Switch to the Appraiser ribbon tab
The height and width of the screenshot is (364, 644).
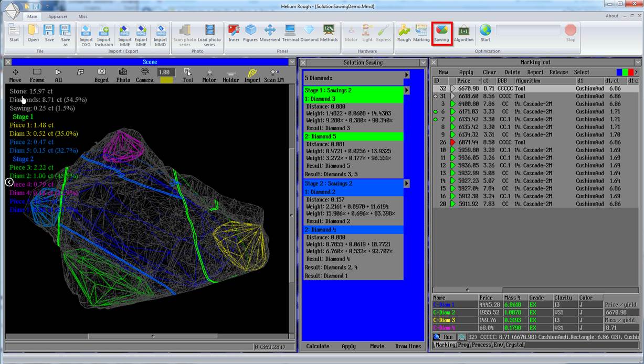(x=58, y=16)
